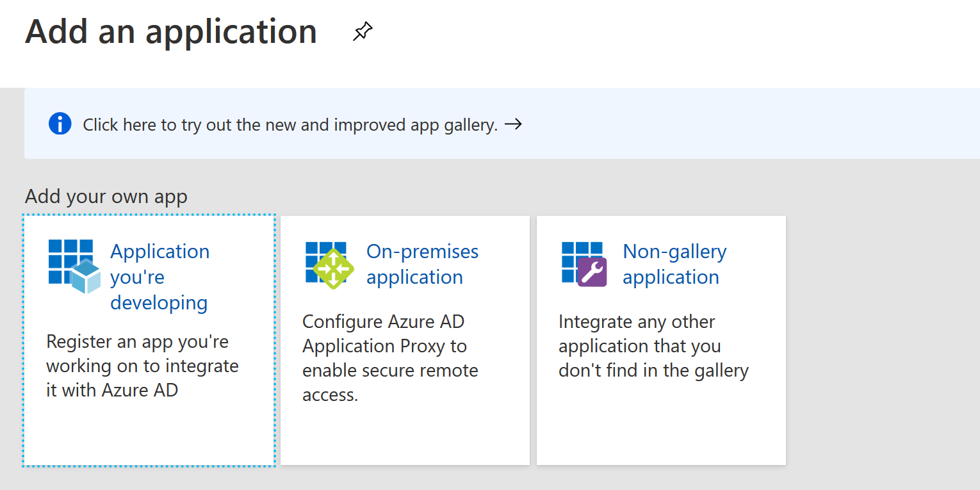Select Application you're developing title
Viewport: 980px width, 490px height.
point(159,277)
